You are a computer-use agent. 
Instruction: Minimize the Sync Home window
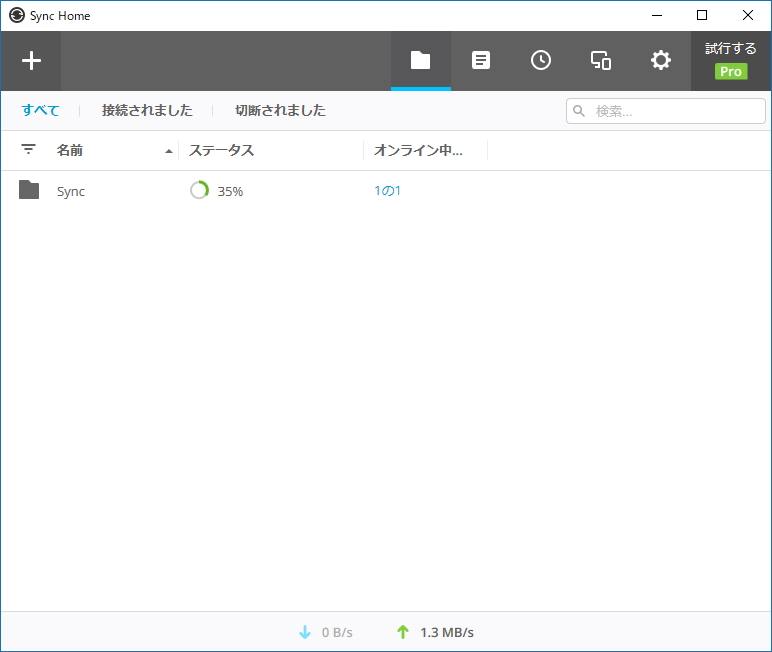point(657,15)
